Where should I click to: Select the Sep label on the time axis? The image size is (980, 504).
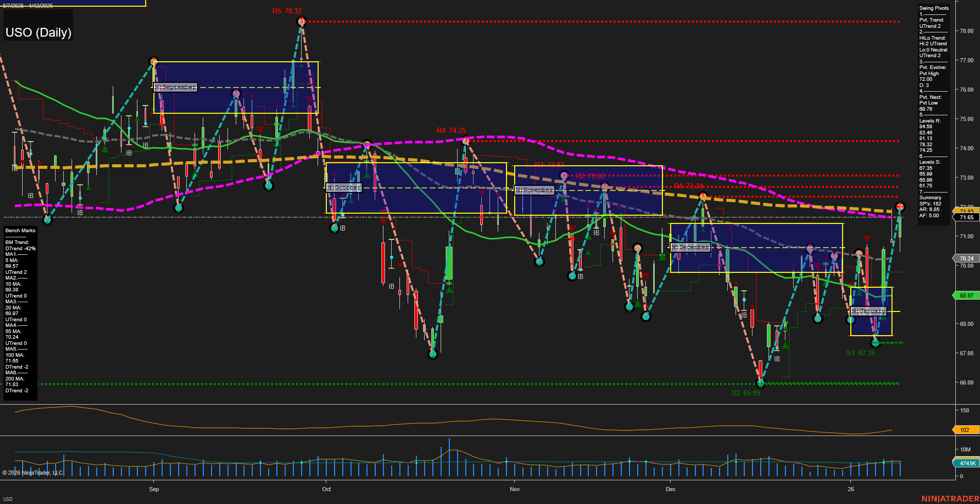(x=154, y=489)
